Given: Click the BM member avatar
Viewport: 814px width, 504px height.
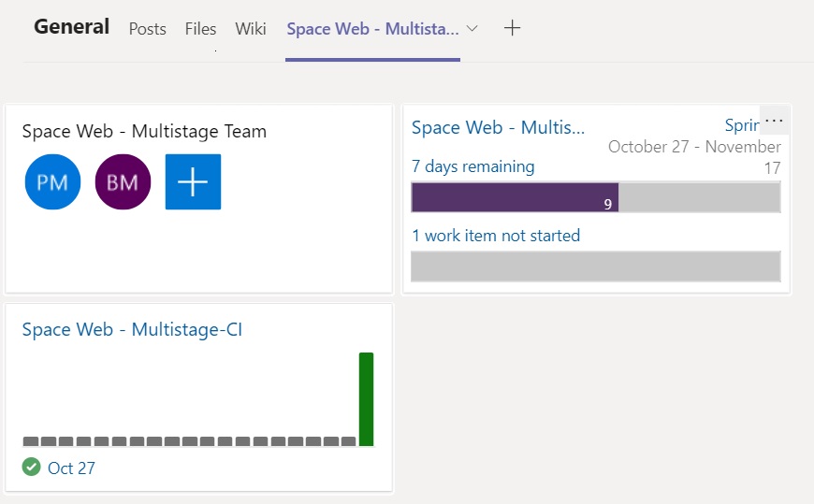Looking at the screenshot, I should [x=123, y=182].
